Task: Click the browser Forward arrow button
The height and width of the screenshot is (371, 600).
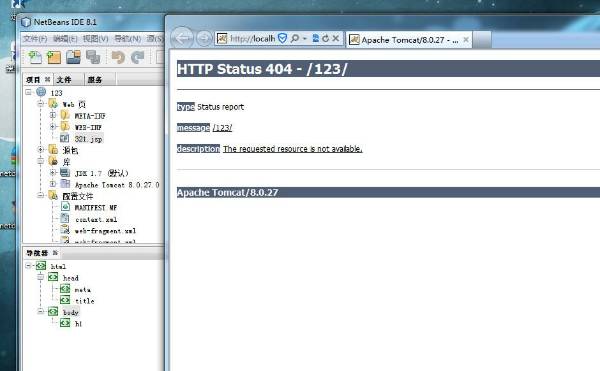Action: click(204, 38)
